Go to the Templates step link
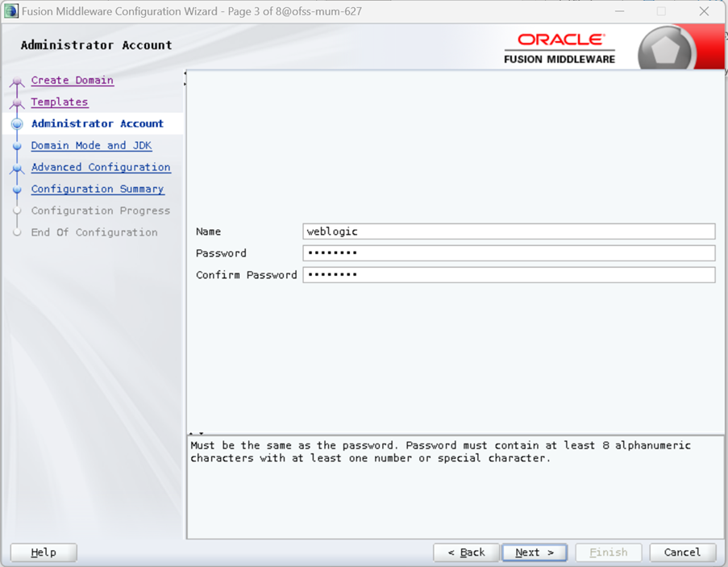The width and height of the screenshot is (728, 567). point(59,102)
